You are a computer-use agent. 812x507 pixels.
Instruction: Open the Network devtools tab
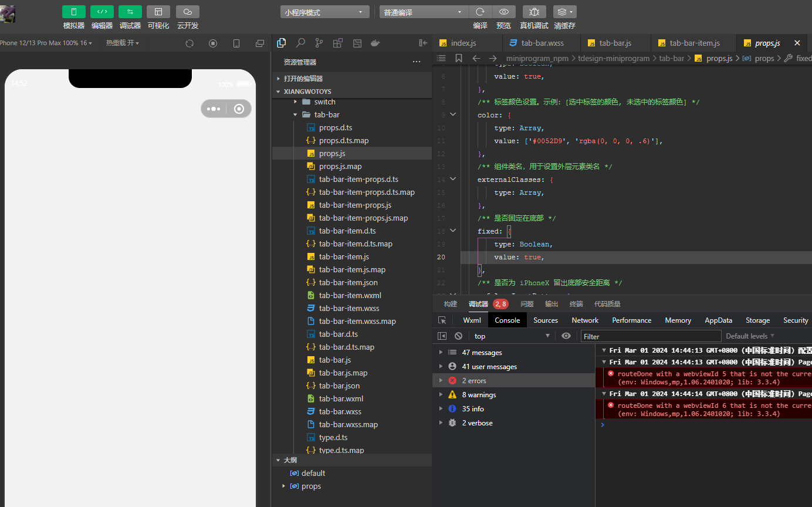(x=585, y=320)
